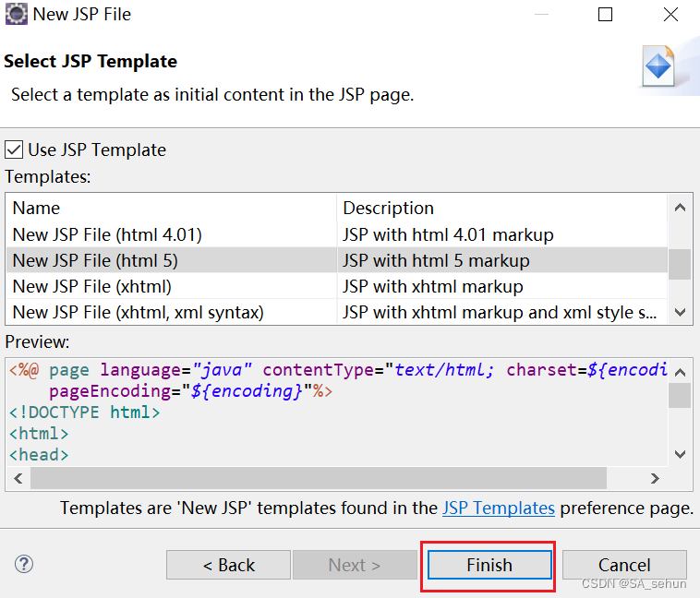Open the JSP Templates preference link

[499, 508]
